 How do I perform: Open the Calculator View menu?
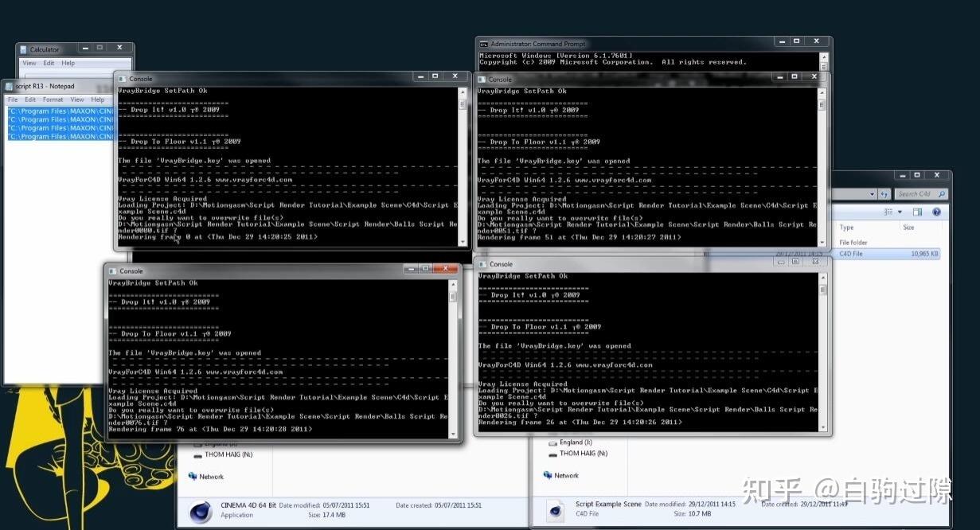pyautogui.click(x=29, y=63)
